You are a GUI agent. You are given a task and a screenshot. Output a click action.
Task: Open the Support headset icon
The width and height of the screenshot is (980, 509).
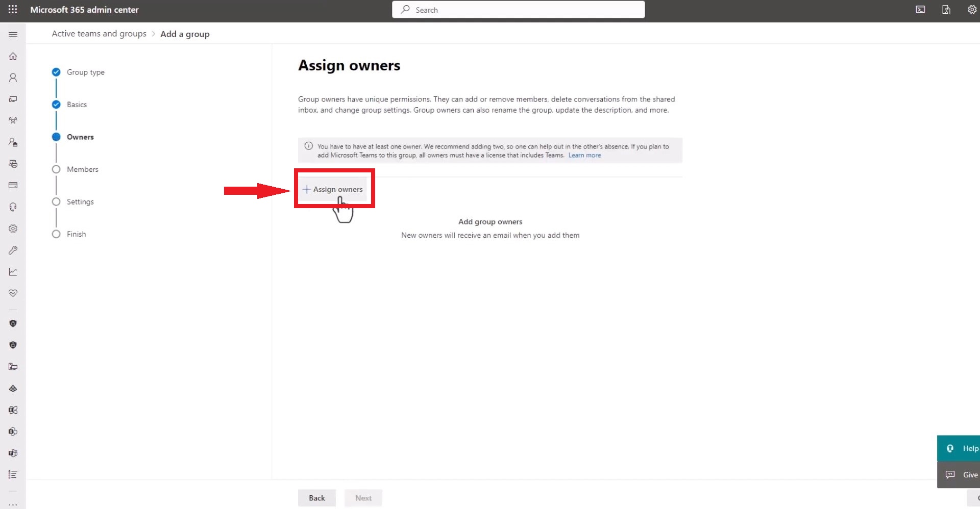click(13, 206)
